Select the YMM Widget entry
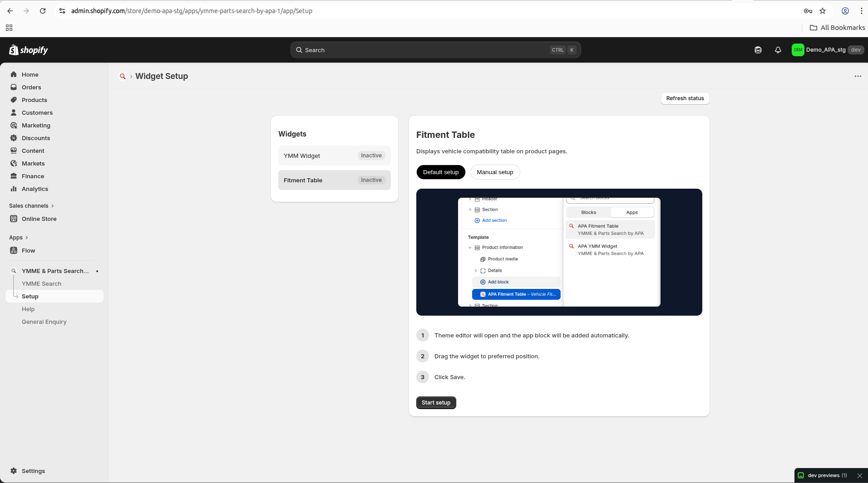Image resolution: width=868 pixels, height=483 pixels. coord(334,156)
